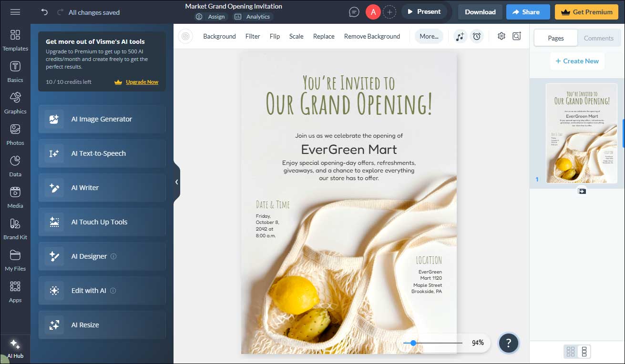The height and width of the screenshot is (364, 625).
Task: Open the Data panel for charts
Action: coord(15,165)
